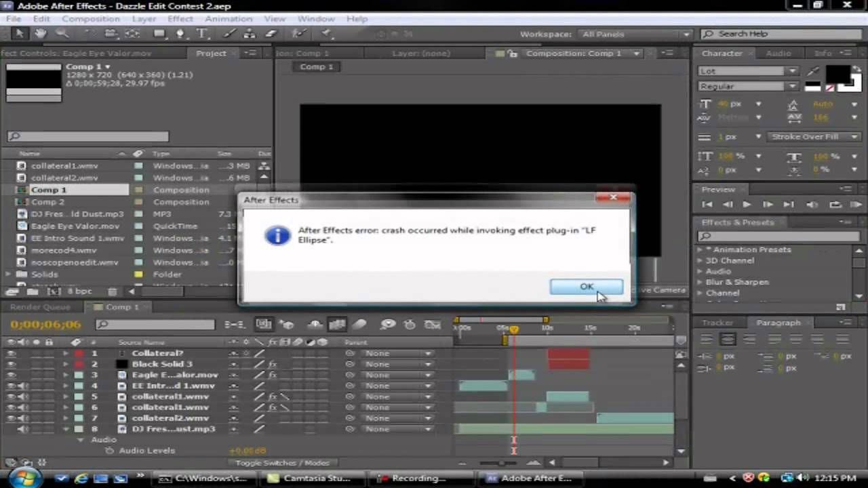Open the font style Regular dropdown

(x=748, y=86)
